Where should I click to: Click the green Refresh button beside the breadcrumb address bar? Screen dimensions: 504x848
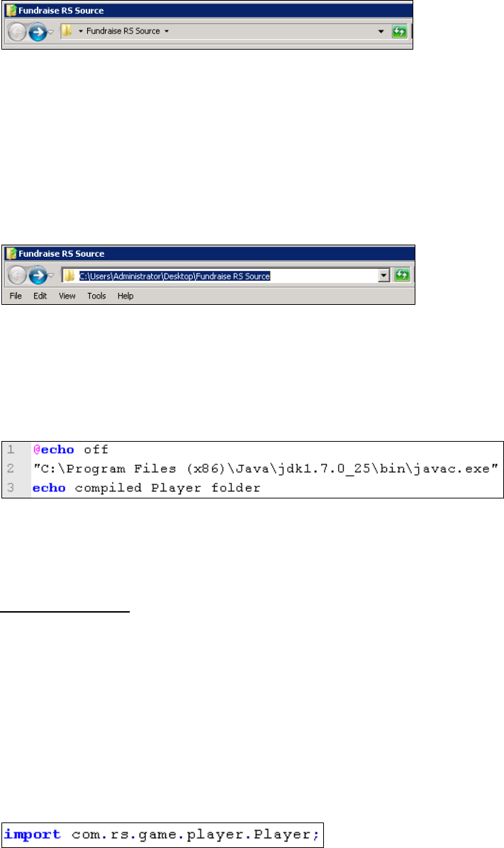click(x=399, y=31)
